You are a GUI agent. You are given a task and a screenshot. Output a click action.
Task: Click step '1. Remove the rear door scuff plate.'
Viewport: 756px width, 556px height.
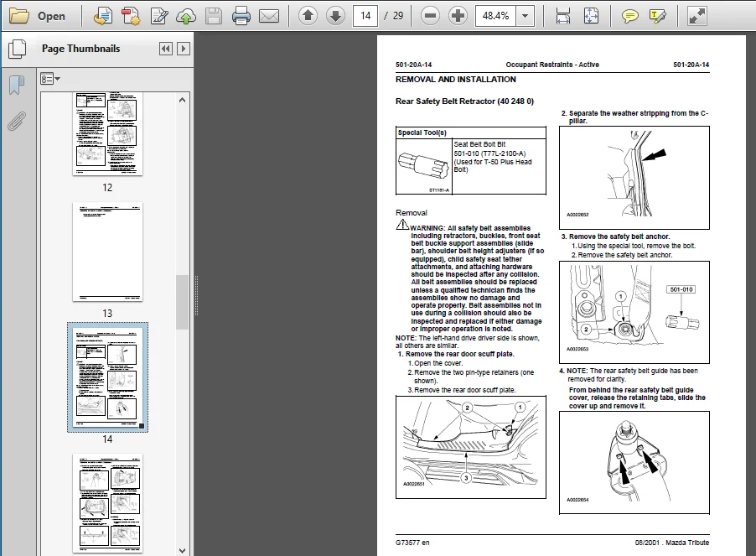pyautogui.click(x=456, y=354)
